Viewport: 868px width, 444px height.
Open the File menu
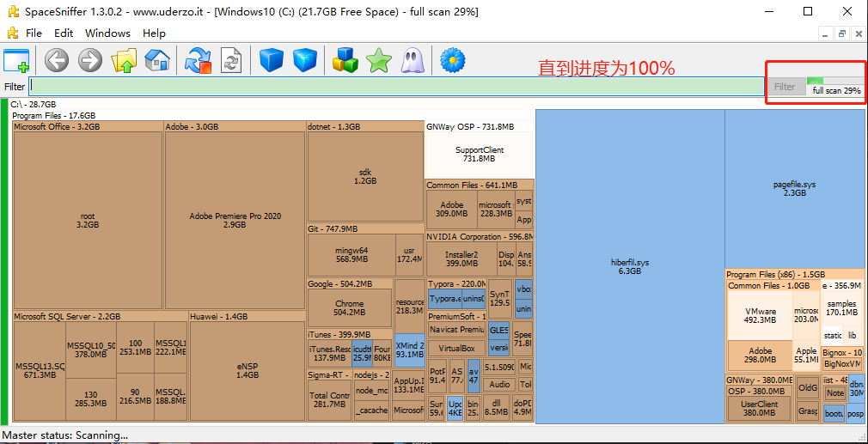(x=34, y=33)
